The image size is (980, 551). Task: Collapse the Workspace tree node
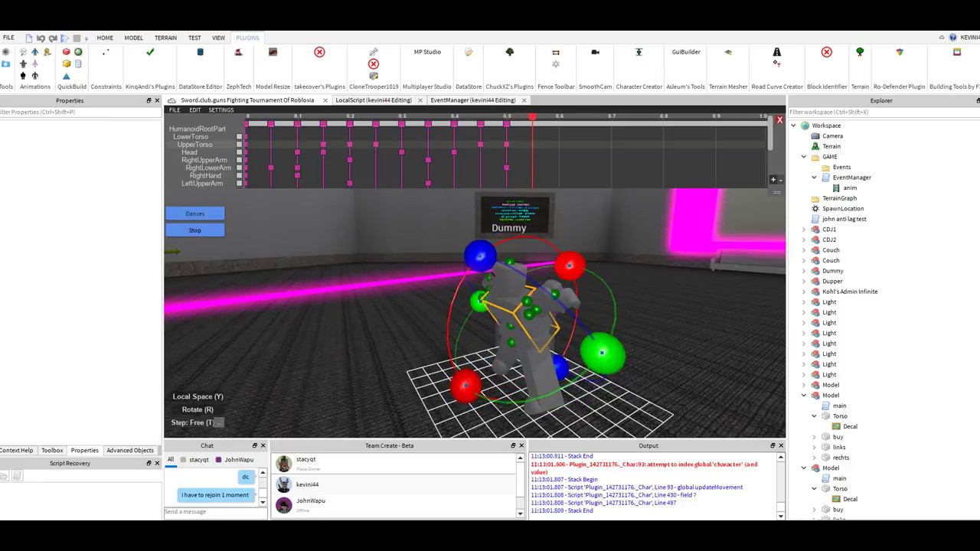793,126
